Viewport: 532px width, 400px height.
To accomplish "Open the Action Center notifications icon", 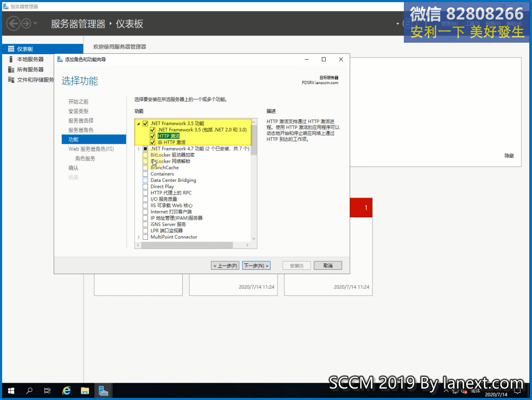I will pyautogui.click(x=517, y=391).
